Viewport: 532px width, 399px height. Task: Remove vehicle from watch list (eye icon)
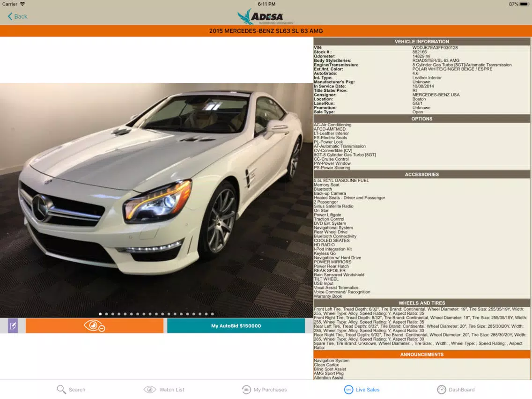(94, 326)
